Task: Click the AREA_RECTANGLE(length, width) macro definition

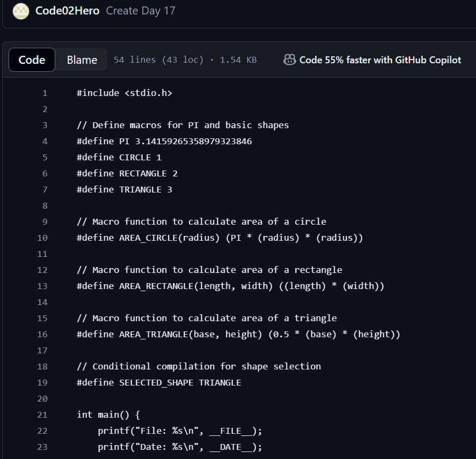Action: [x=230, y=286]
